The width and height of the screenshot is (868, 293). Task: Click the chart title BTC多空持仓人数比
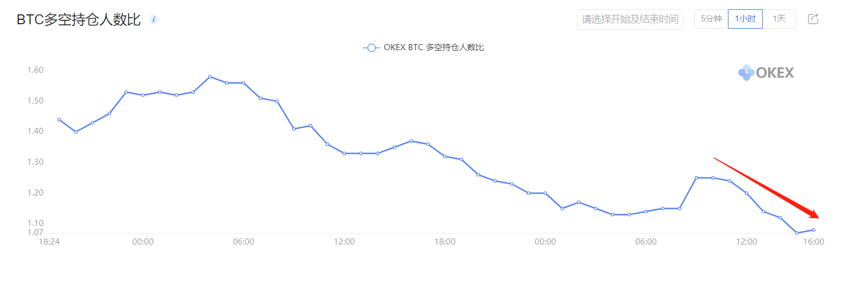(79, 19)
